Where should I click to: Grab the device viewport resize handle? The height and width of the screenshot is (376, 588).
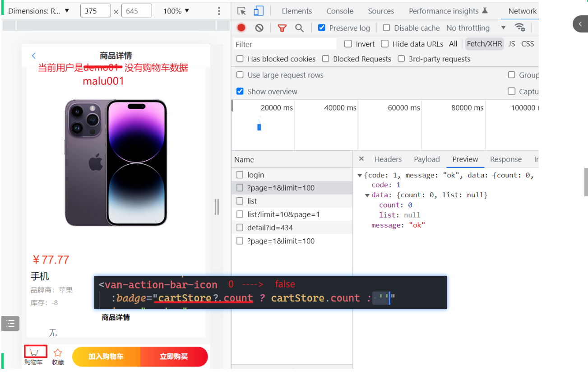(217, 207)
